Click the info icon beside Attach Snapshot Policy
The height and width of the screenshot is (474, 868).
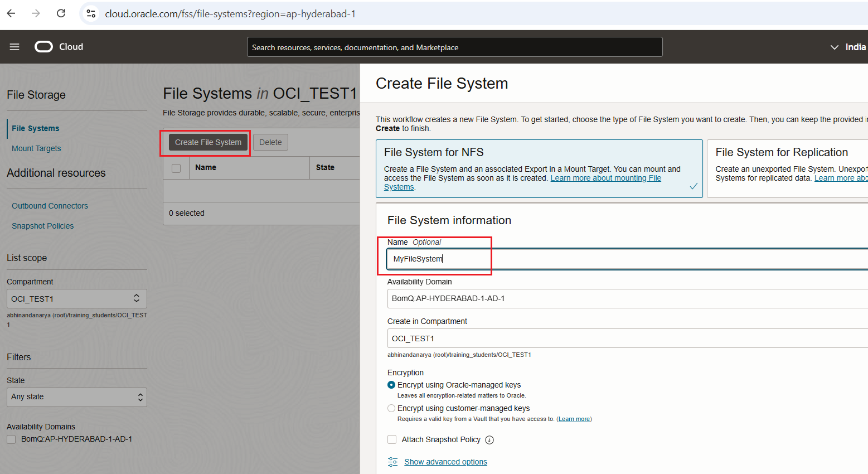click(x=489, y=440)
